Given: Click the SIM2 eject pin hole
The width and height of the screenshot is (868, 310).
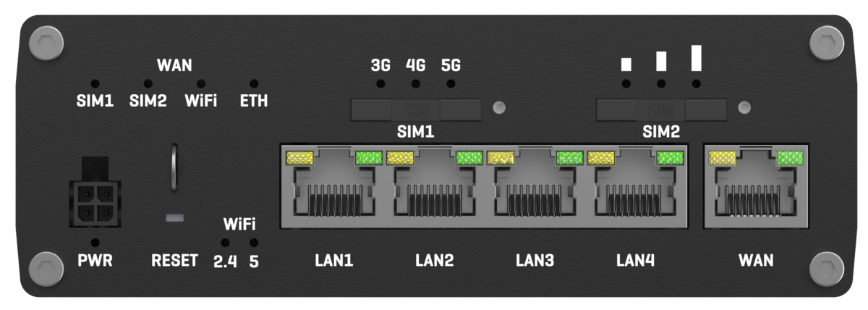Looking at the screenshot, I should [743, 109].
